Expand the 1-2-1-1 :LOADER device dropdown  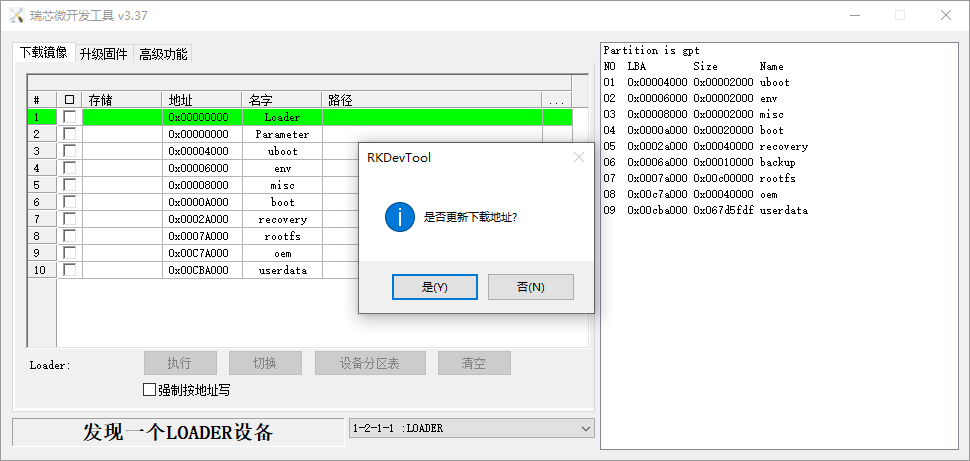585,428
